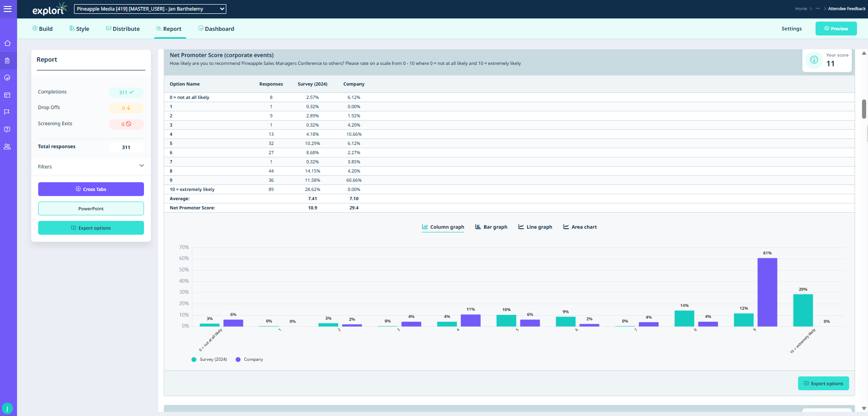Show the Line graph view
Image resolution: width=868 pixels, height=416 pixels.
(535, 227)
